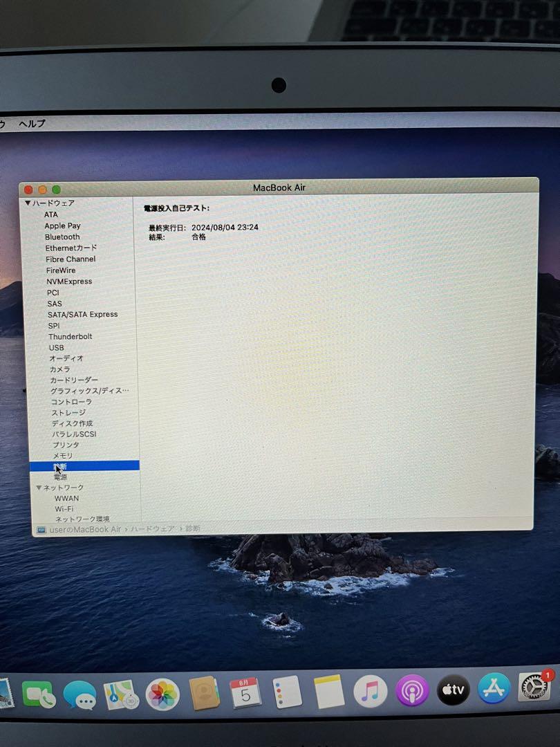Click the 電源投入自己テスト heading
Screen dimensions: 560x747
(176, 207)
